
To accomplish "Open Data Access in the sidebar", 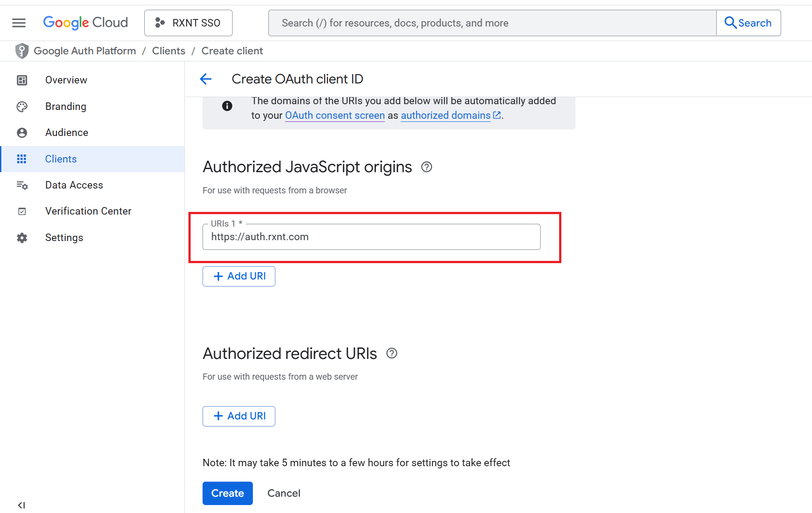I will (x=74, y=185).
